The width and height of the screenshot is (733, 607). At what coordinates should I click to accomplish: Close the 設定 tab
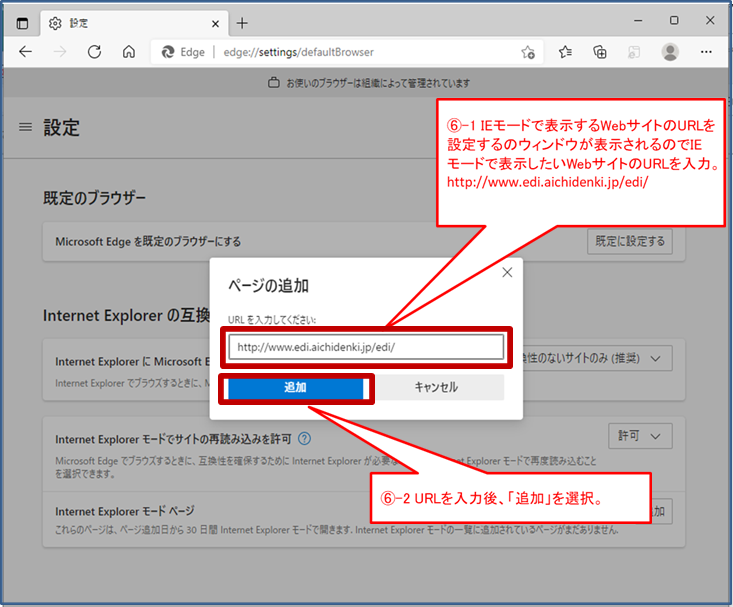coord(215,23)
